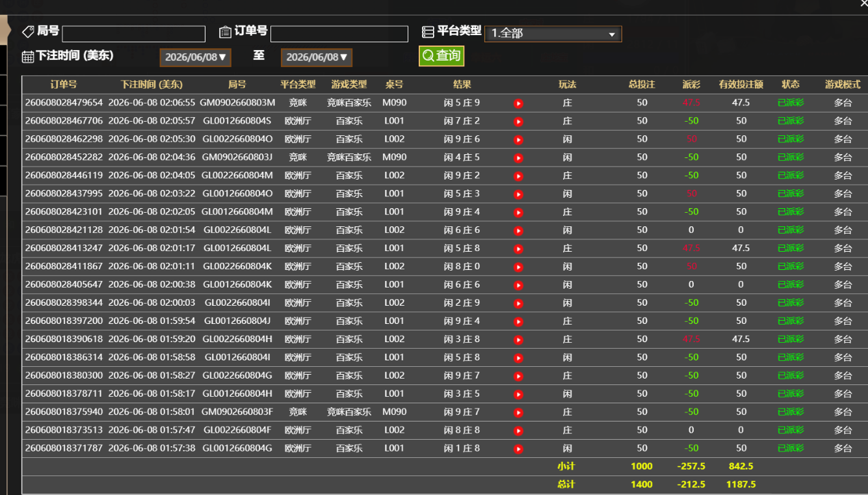The image size is (868, 495).
Task: Click bet time 2026-06-08 01:59:54
Action: pyautogui.click(x=151, y=321)
